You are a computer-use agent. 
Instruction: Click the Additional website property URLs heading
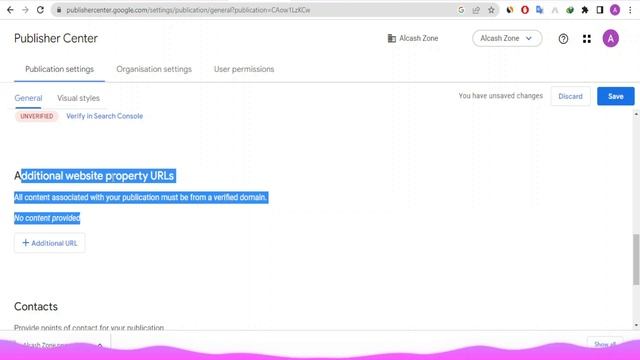point(95,176)
